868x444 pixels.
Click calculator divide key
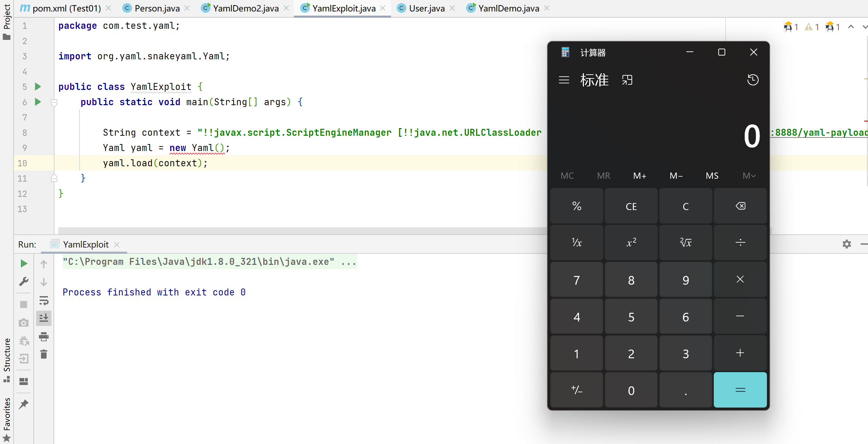[x=740, y=243]
